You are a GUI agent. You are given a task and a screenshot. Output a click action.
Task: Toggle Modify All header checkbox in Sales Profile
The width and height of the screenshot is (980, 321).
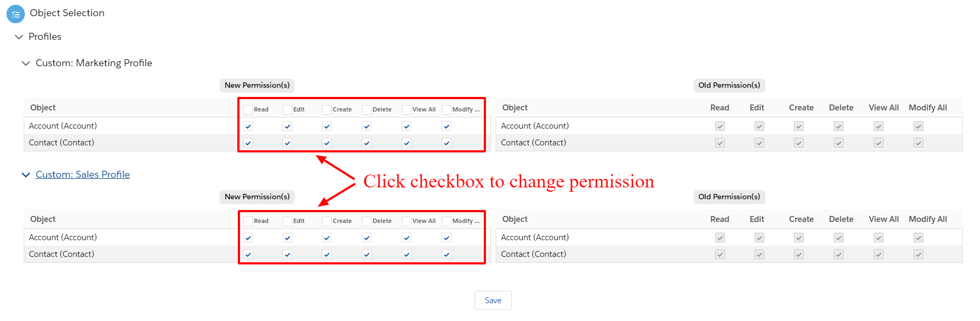[447, 221]
